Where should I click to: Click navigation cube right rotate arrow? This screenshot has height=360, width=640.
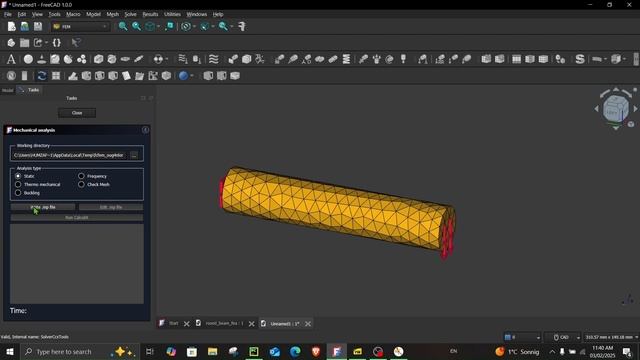point(635,109)
